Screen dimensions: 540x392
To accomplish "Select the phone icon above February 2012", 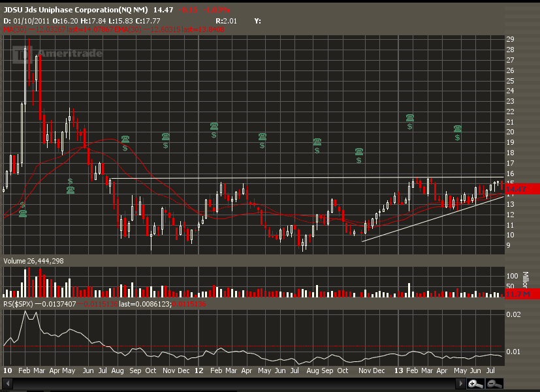I will click(214, 126).
